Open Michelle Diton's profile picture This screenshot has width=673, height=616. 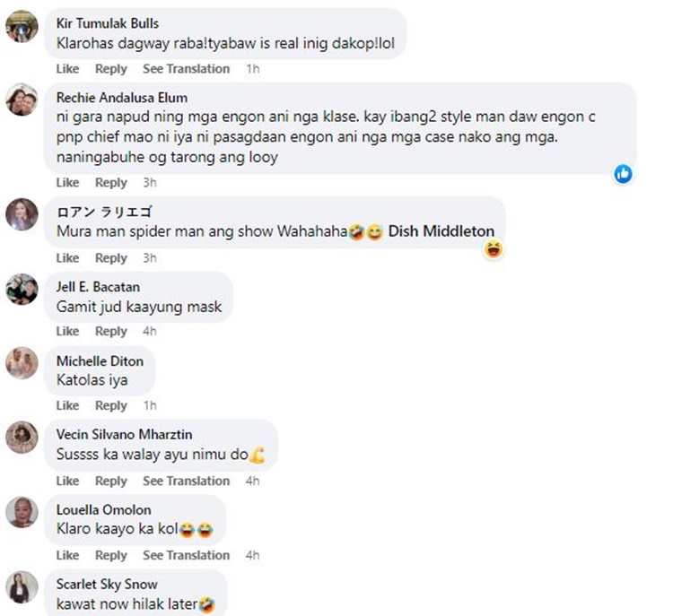pos(22,362)
